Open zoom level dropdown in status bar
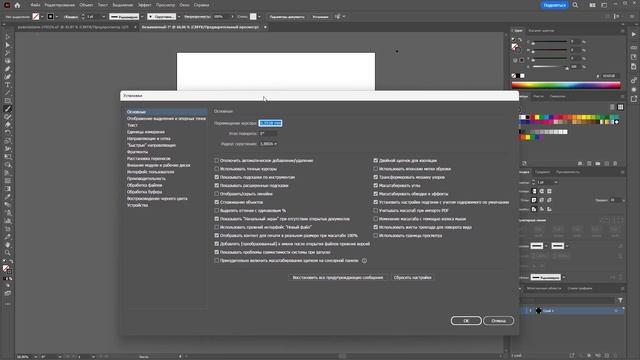Screen dimensions: 640x360 pyautogui.click(x=36, y=357)
